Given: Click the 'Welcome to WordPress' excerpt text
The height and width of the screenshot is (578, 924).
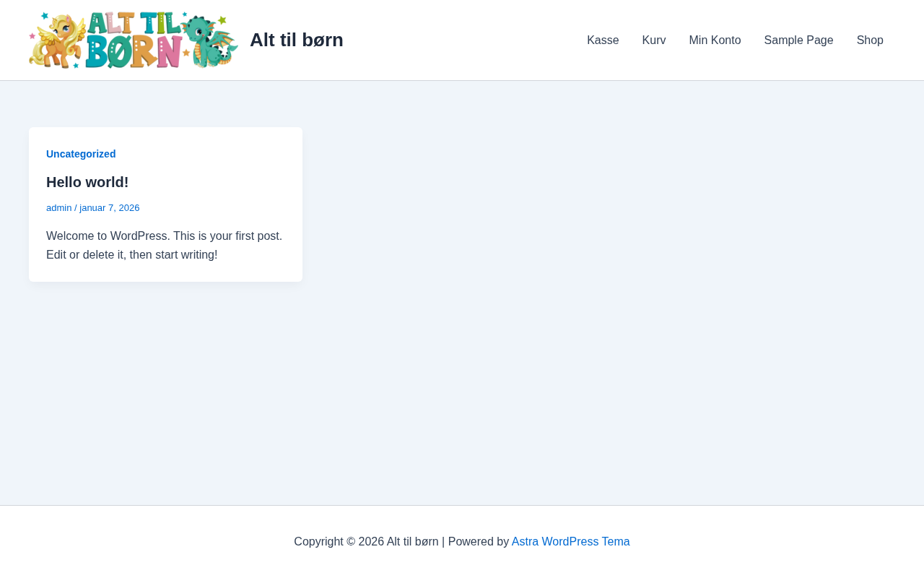Looking at the screenshot, I should (165, 246).
